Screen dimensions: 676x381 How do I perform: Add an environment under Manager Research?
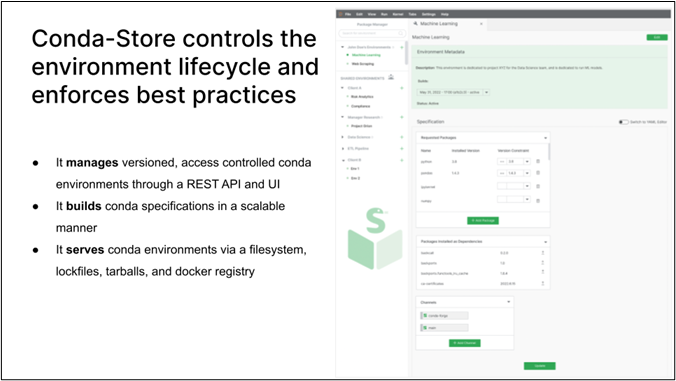pos(402,117)
